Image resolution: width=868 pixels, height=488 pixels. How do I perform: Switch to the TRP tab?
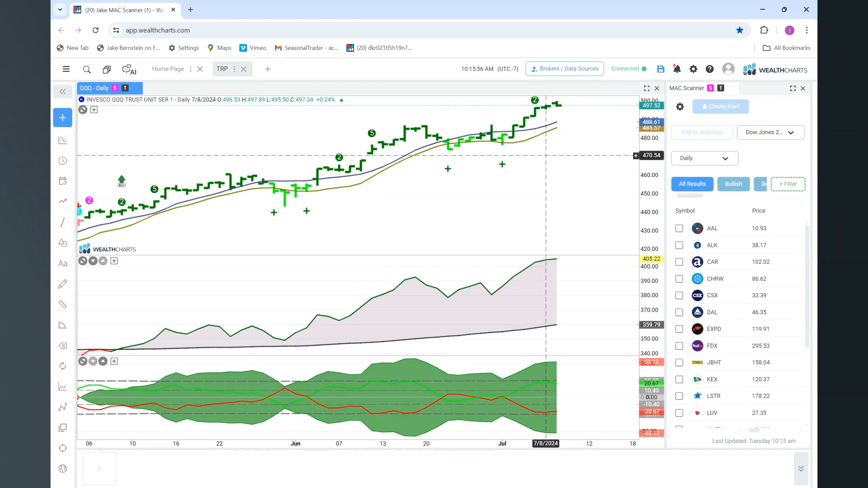[222, 69]
